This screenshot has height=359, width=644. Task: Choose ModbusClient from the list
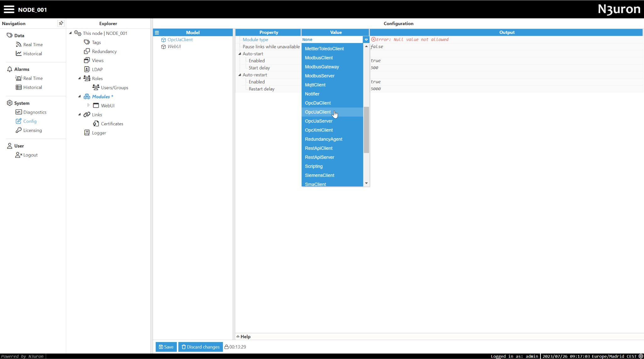tap(332, 58)
